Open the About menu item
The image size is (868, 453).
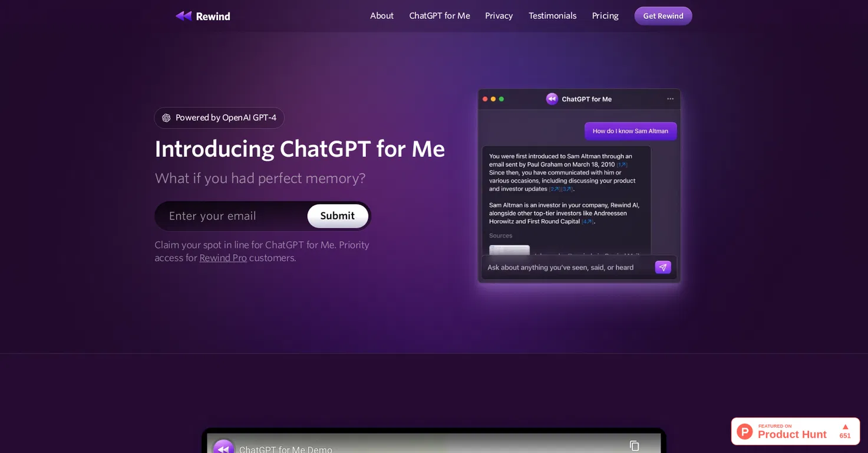(x=382, y=16)
